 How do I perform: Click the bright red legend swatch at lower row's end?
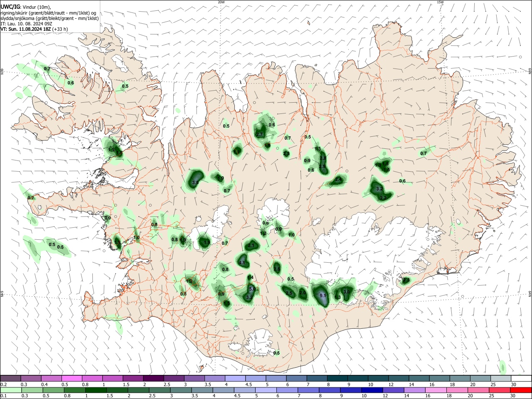pyautogui.click(x=520, y=390)
